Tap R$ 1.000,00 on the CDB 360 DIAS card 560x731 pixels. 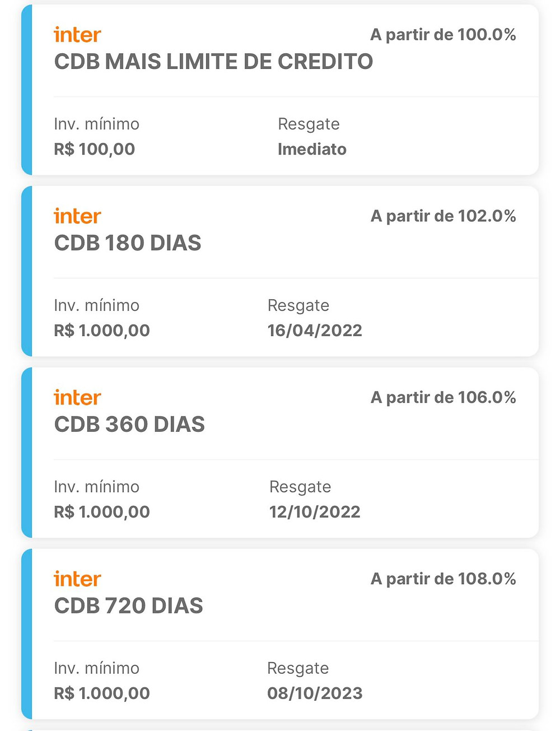(102, 512)
